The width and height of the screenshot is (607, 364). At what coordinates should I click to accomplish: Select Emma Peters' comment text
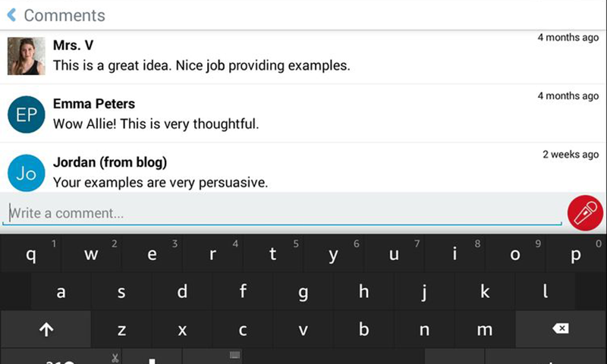156,124
